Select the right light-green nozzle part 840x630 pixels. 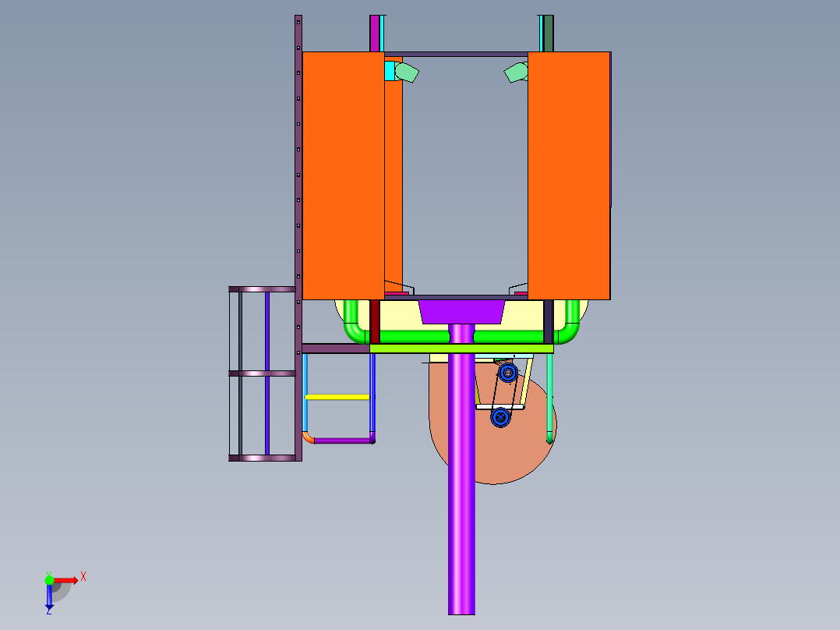pos(517,73)
